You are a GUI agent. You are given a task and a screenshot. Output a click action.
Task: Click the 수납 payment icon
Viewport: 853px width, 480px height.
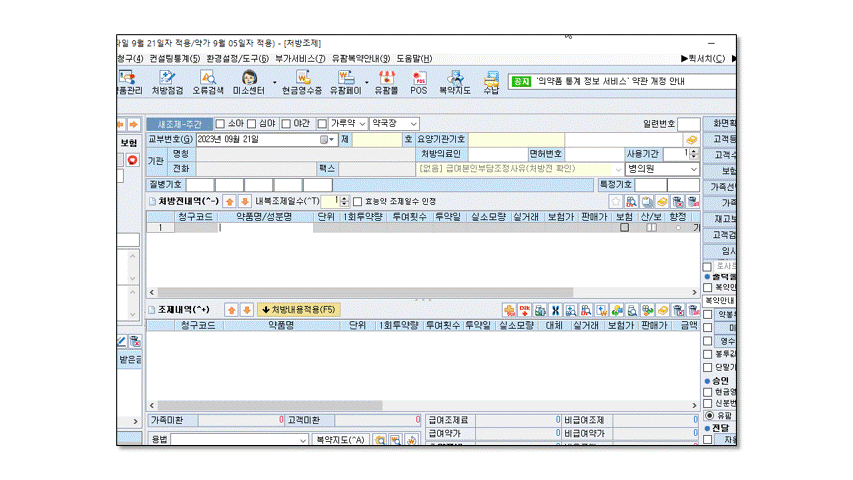coord(491,82)
